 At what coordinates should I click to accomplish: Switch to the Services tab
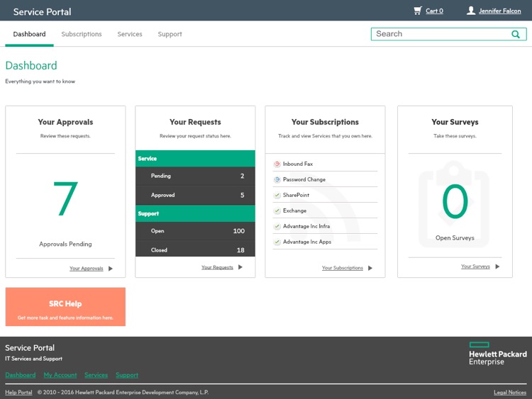130,34
